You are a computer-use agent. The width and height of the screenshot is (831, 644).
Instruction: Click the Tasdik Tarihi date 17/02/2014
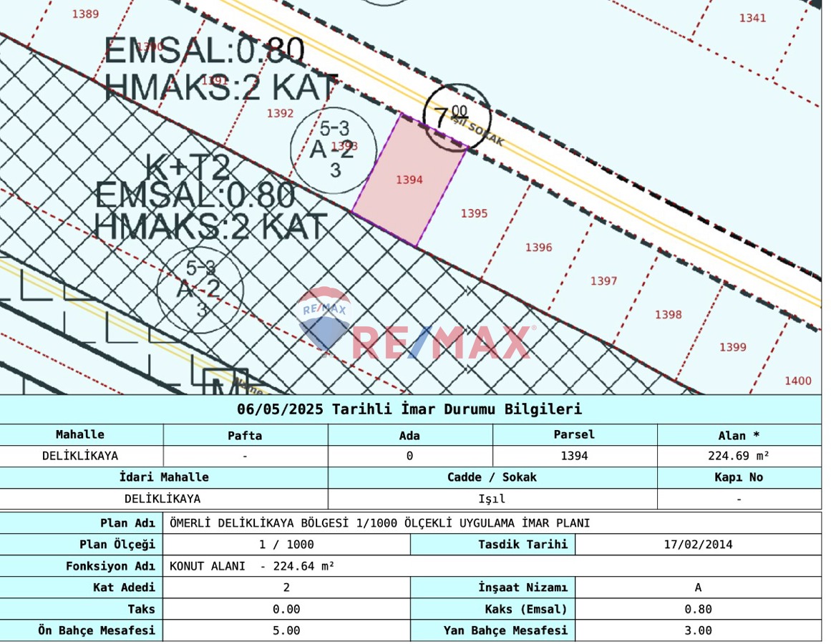[697, 544]
